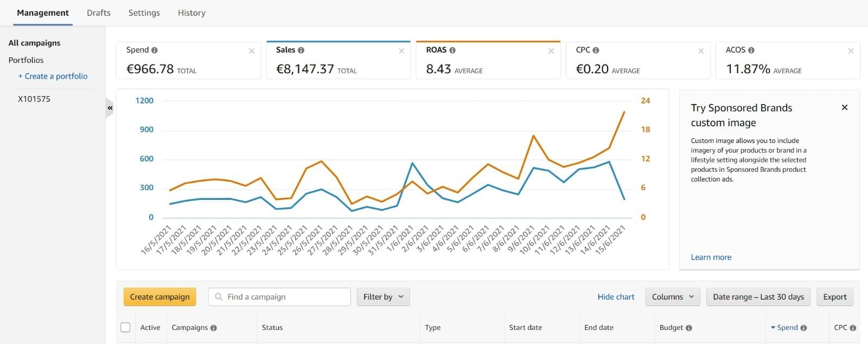The width and height of the screenshot is (868, 344).
Task: Open the Date range Last 30 days selector
Action: pos(758,297)
